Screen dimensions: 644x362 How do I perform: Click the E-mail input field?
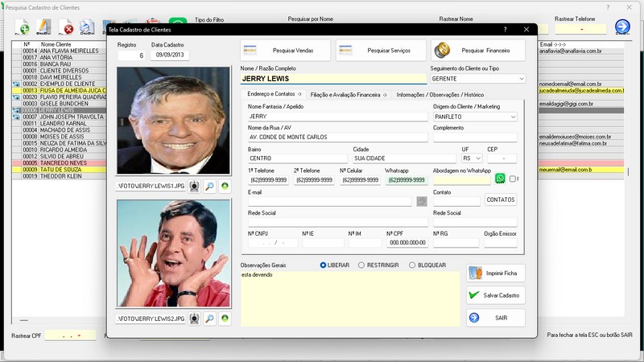point(329,201)
